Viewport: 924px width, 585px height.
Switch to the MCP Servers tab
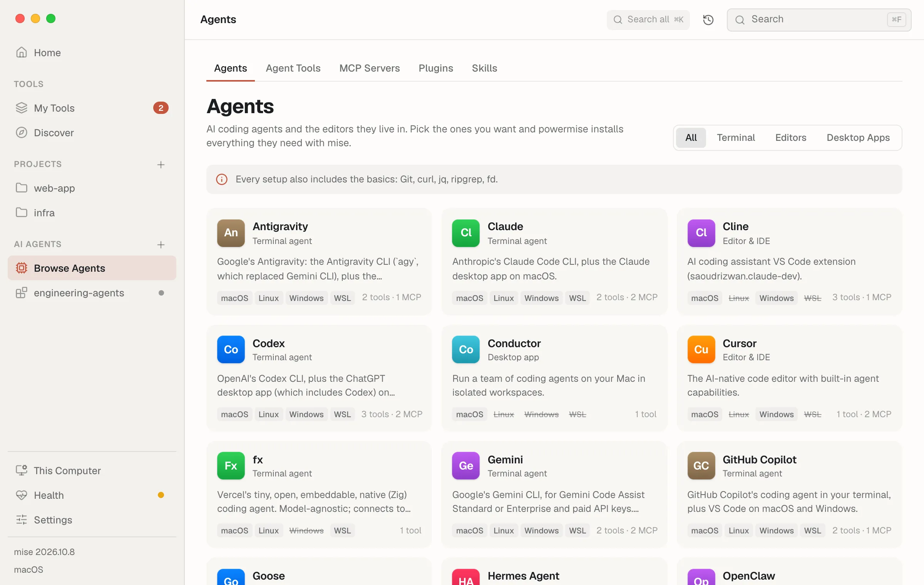point(370,68)
